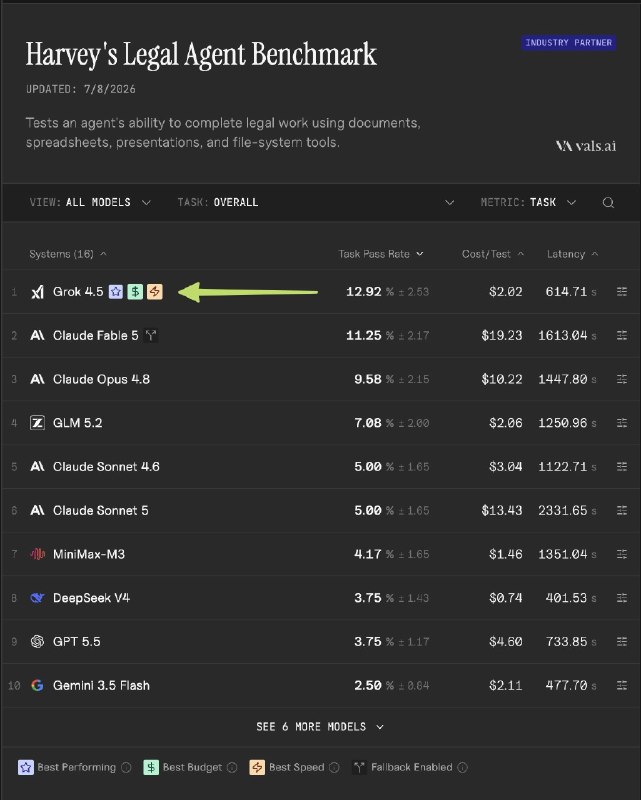Open DeepSeek V4 model name
Screen dimensions: 641x800
coord(91,598)
